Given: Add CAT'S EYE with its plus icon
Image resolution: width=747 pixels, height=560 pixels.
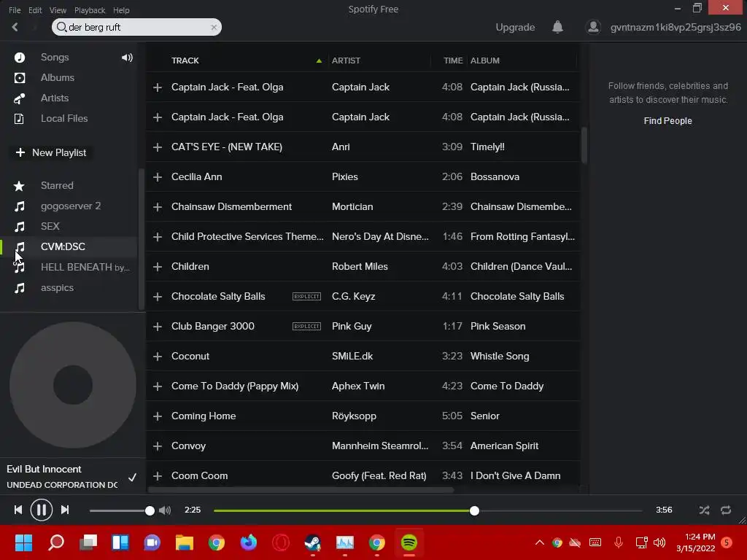Looking at the screenshot, I should pos(158,147).
